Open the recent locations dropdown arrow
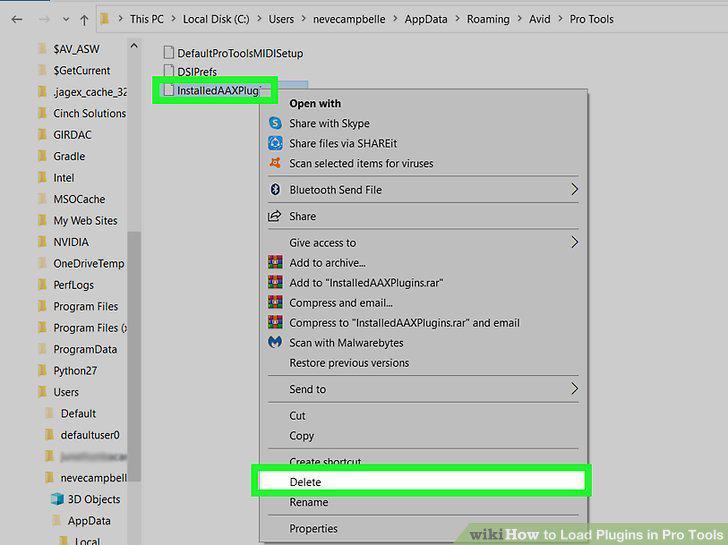The width and height of the screenshot is (728, 545). pos(66,19)
